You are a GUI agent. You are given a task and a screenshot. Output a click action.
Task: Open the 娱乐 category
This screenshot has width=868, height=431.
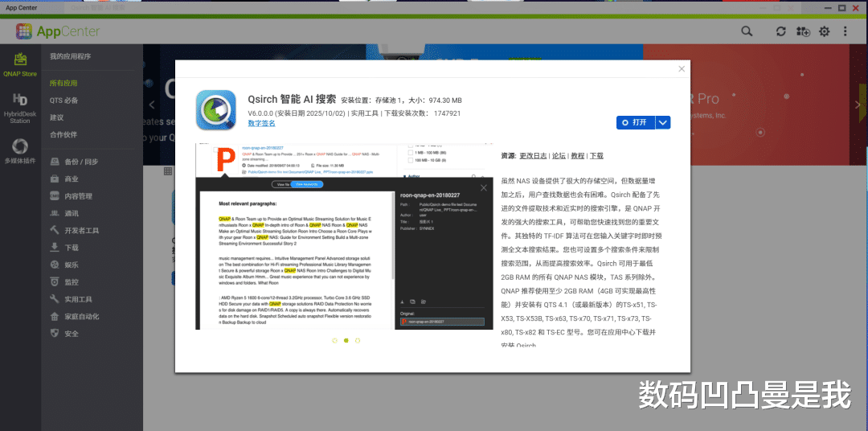pos(64,265)
